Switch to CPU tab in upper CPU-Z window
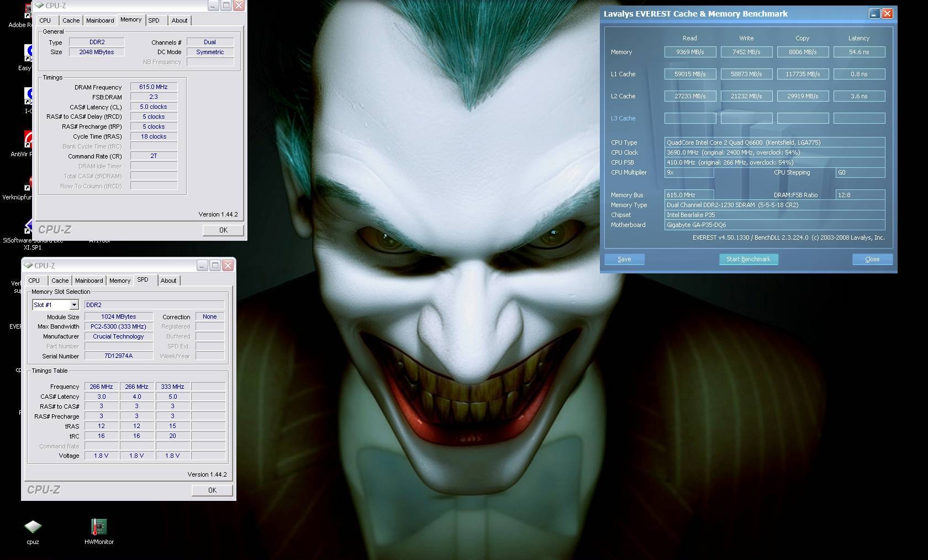 [45, 20]
